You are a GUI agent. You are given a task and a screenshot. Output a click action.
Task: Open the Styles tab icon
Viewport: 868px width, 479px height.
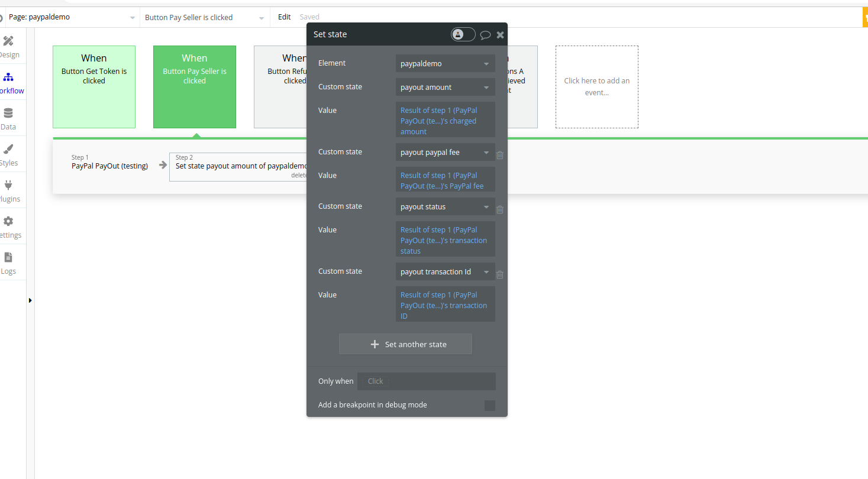pos(8,150)
